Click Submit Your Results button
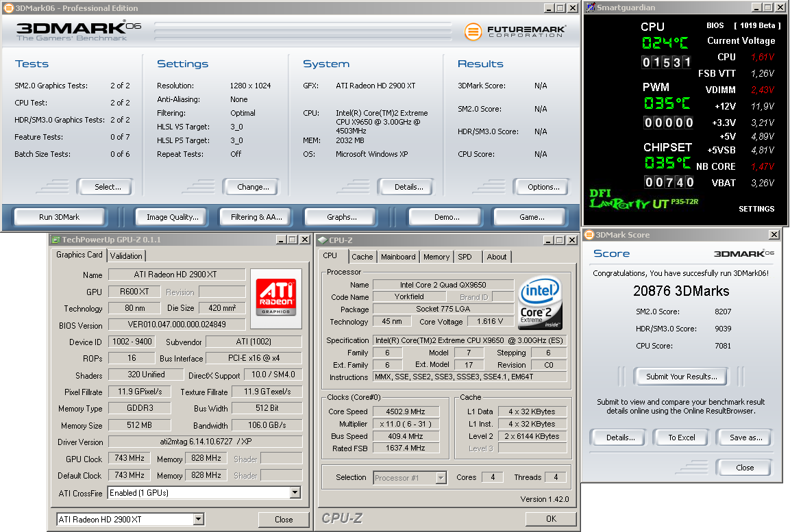The width and height of the screenshot is (790, 532). (x=682, y=377)
